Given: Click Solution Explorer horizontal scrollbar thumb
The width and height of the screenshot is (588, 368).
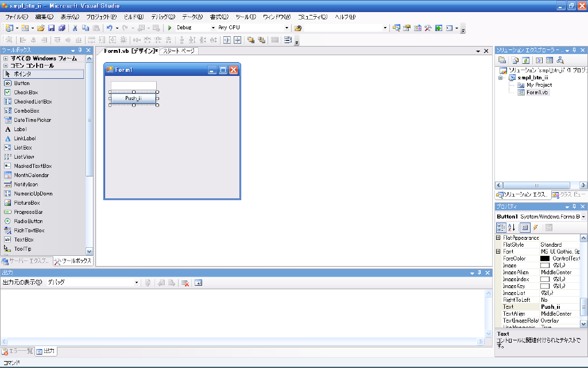Looking at the screenshot, I should [536, 185].
